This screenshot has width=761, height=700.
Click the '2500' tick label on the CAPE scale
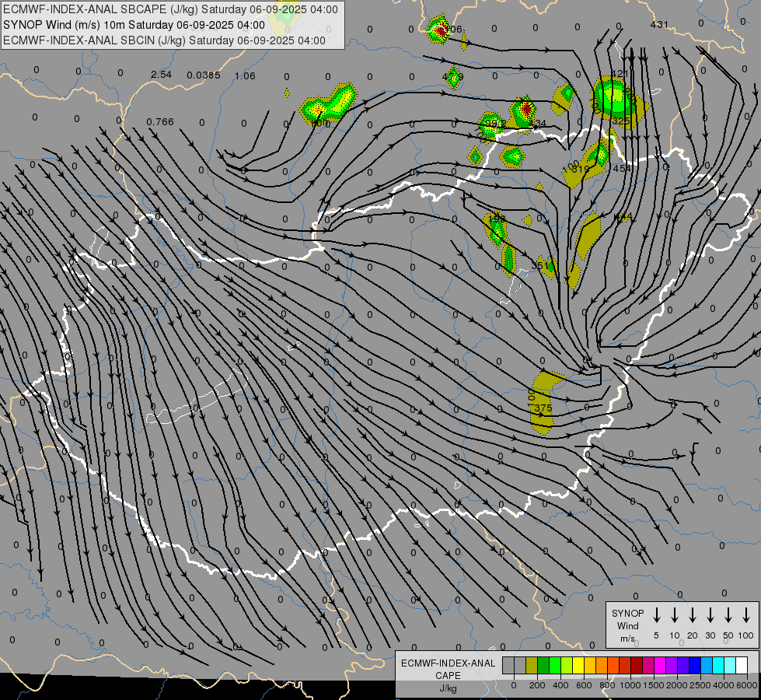pyautogui.click(x=700, y=685)
